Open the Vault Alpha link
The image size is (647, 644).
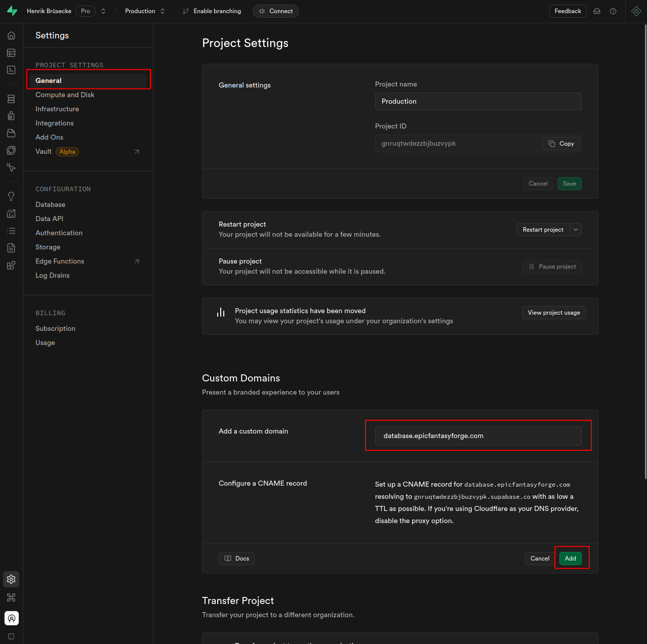(88, 152)
